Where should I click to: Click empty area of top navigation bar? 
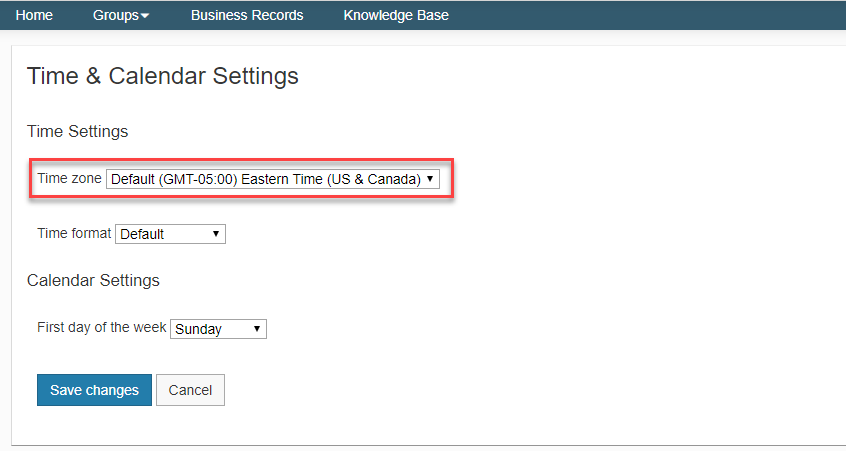[x=647, y=15]
